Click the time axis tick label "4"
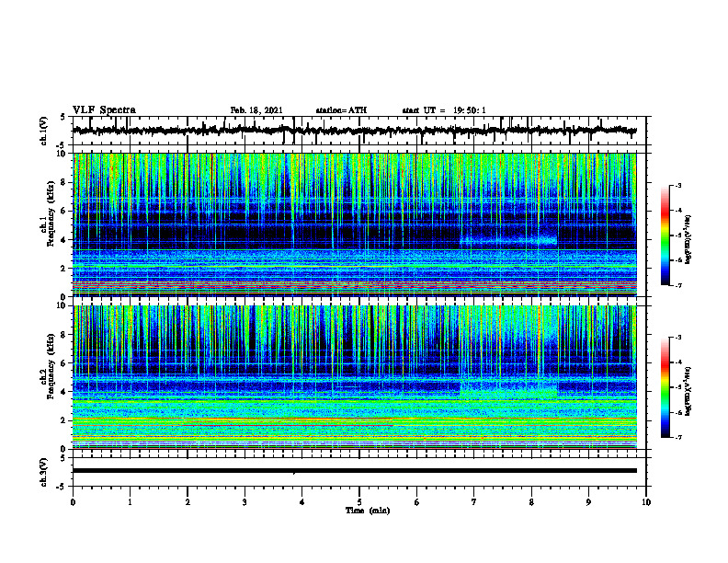This screenshot has height=563, width=728. click(x=302, y=502)
